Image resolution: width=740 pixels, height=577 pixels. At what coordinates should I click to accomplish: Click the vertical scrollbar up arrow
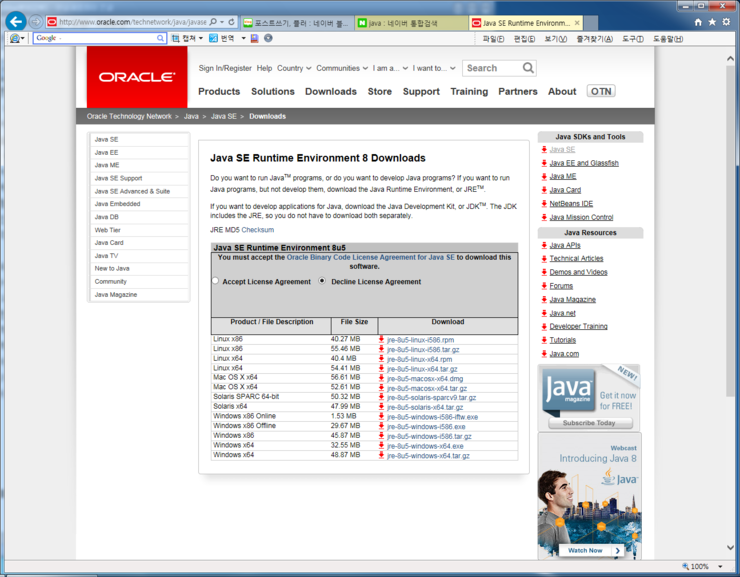click(730, 59)
